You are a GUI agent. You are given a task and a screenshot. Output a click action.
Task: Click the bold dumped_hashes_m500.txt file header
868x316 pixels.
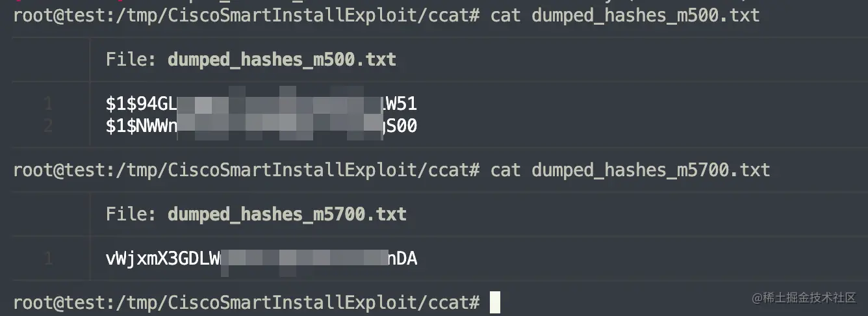click(x=282, y=60)
